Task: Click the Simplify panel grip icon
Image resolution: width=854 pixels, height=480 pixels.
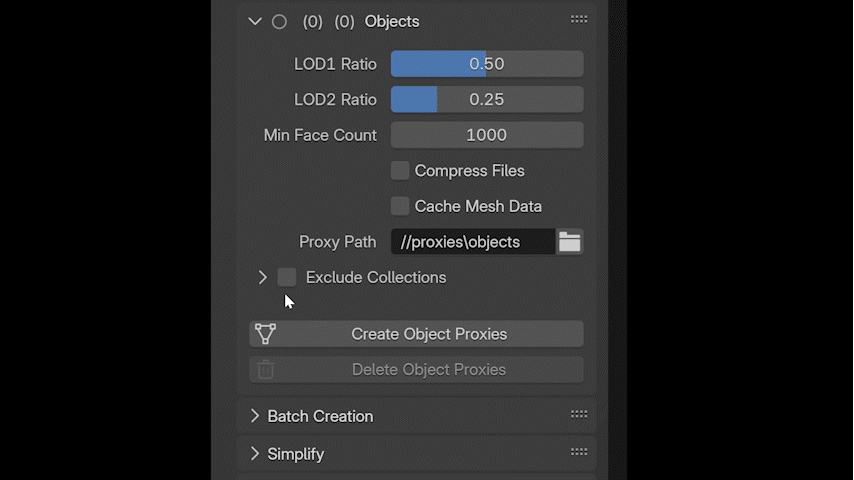Action: click(579, 452)
